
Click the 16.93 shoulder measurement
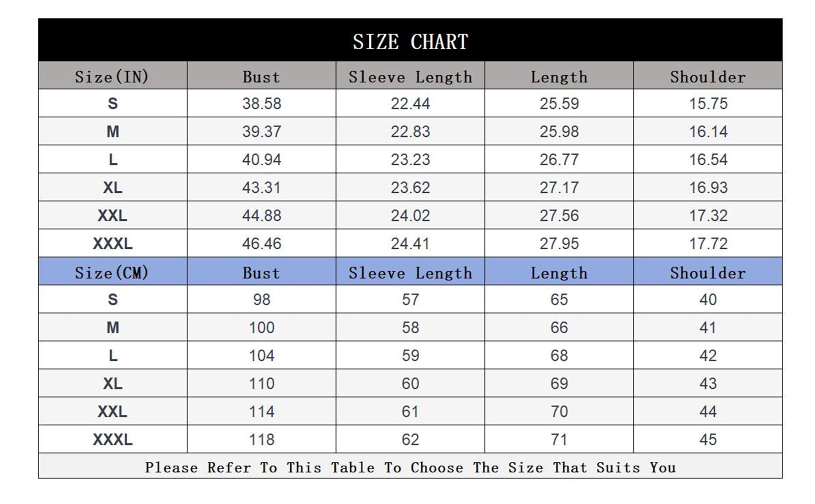click(708, 187)
